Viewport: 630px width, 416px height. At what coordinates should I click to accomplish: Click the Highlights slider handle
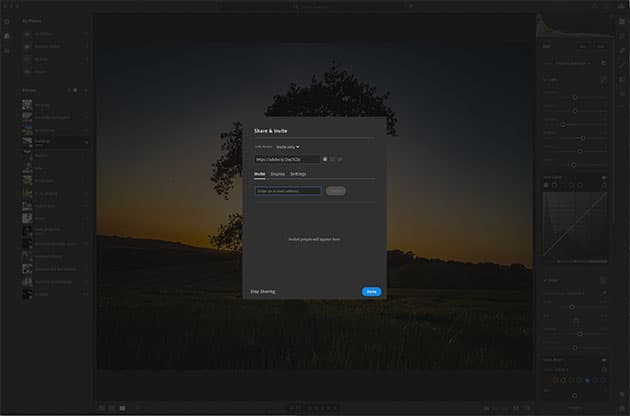[x=563, y=125]
